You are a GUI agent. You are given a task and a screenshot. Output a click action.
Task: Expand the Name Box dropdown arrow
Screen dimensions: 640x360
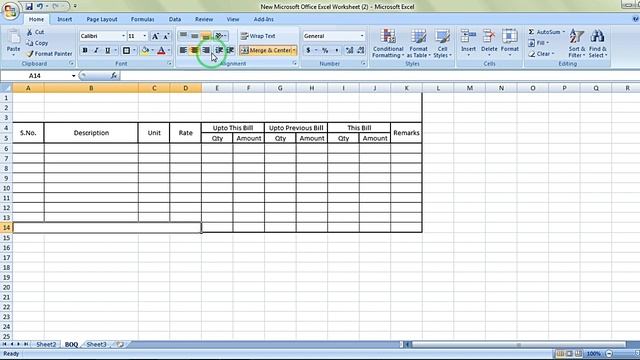point(73,76)
